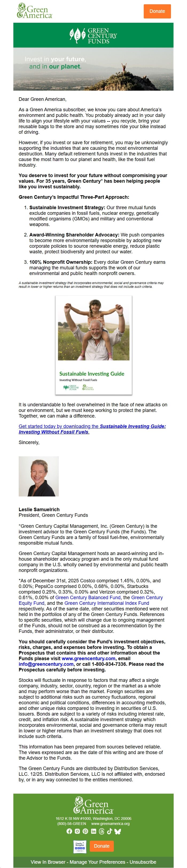Open the TikTok icon in footer

110,831
